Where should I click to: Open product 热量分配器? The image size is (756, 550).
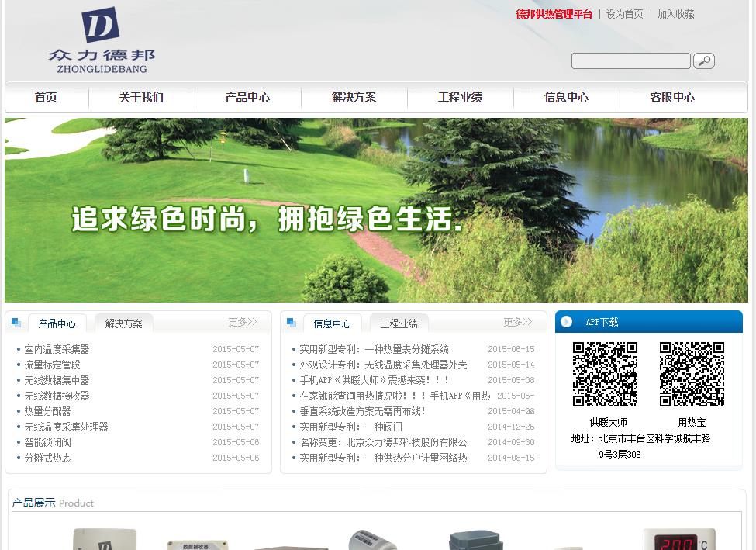click(x=48, y=411)
